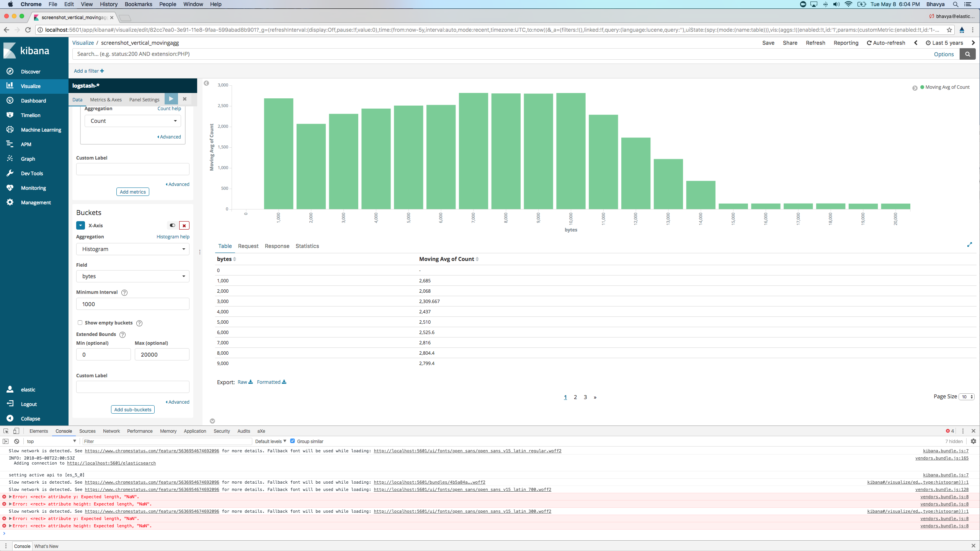Click the Add sub-buckets button

point(132,409)
